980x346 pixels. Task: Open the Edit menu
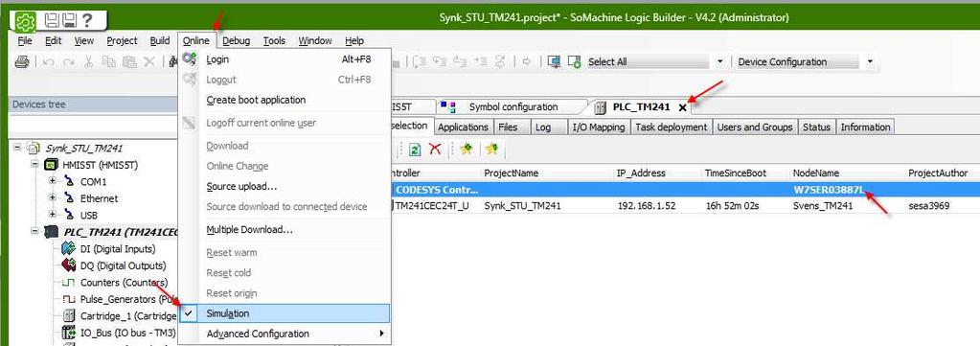[53, 40]
